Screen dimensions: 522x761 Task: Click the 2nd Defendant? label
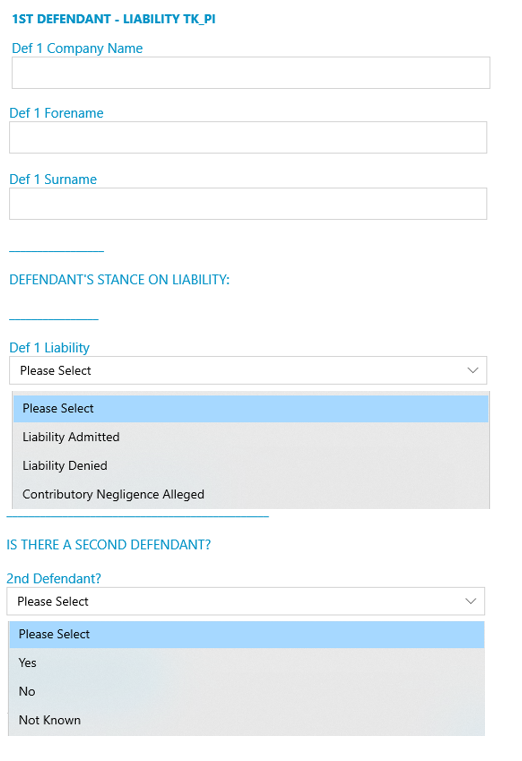coord(54,579)
